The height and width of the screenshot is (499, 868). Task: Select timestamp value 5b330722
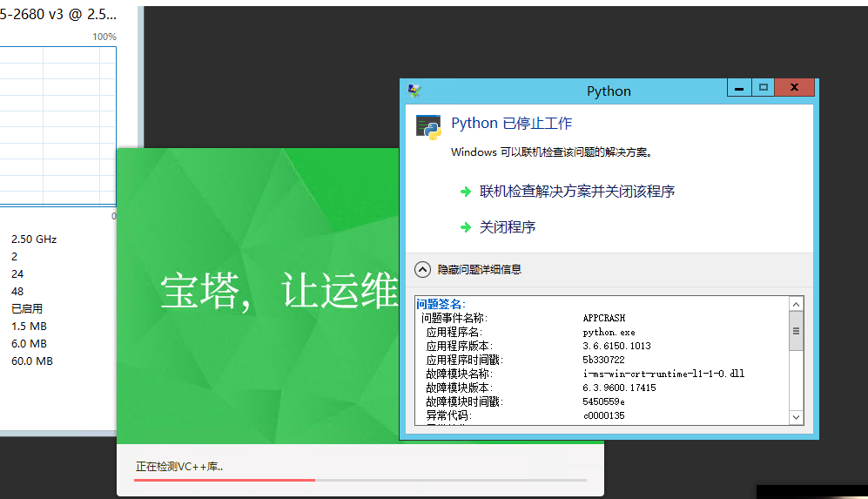[603, 360]
